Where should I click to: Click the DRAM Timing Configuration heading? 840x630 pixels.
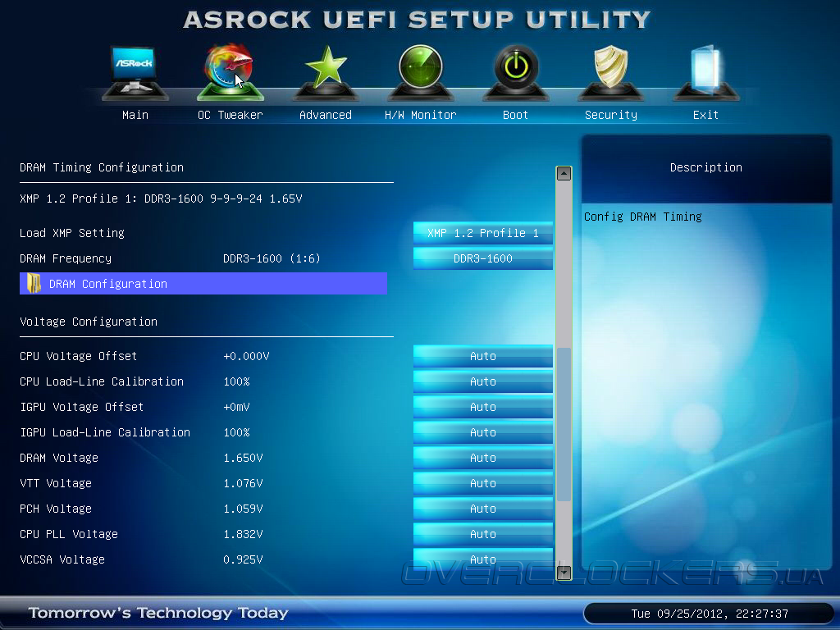[102, 167]
